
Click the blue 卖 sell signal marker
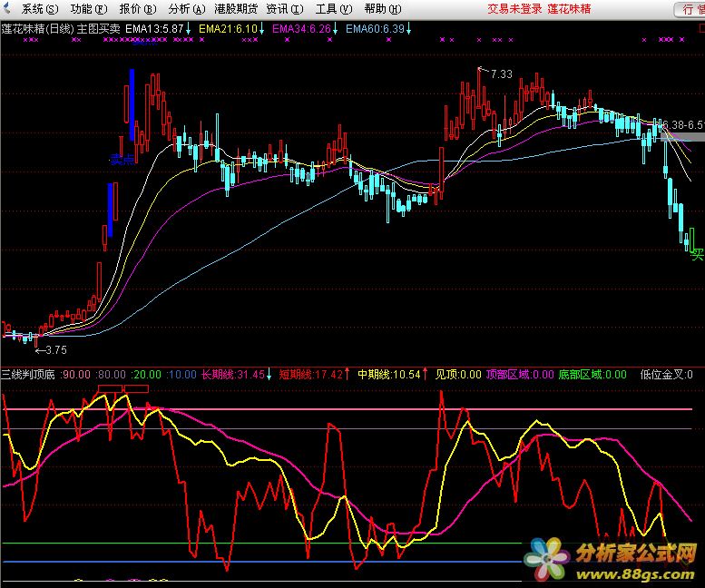click(x=121, y=160)
